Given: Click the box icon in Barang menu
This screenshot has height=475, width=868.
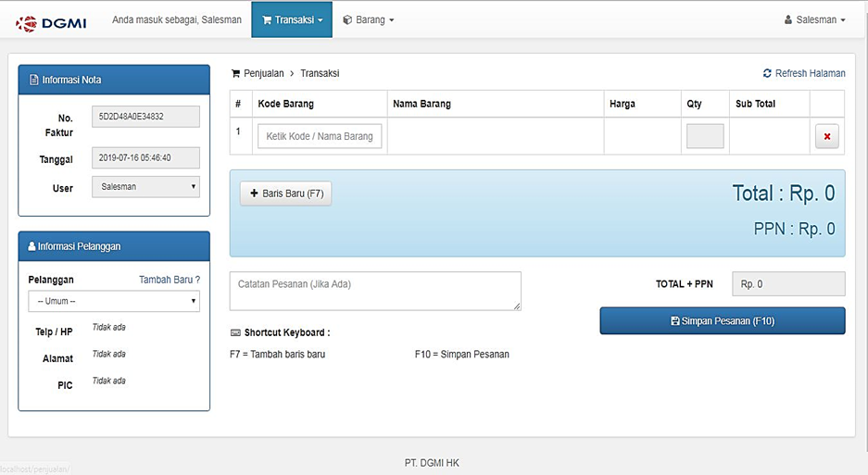Looking at the screenshot, I should click(x=347, y=20).
